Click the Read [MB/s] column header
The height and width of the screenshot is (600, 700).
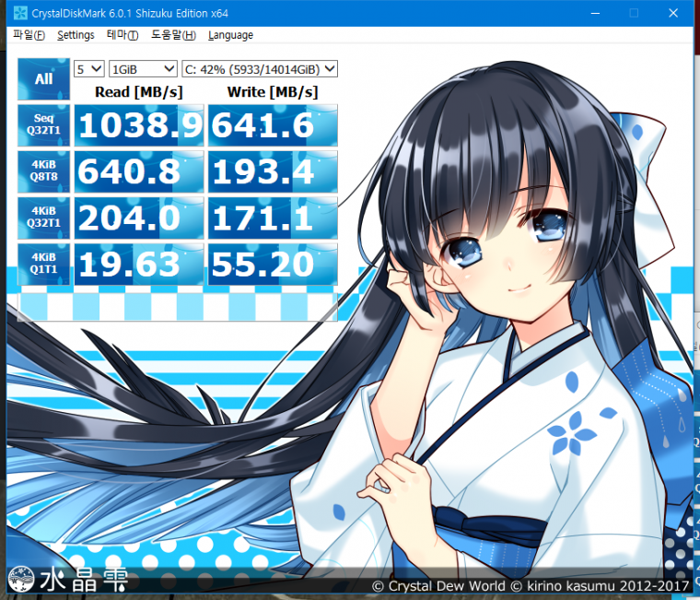[x=139, y=92]
